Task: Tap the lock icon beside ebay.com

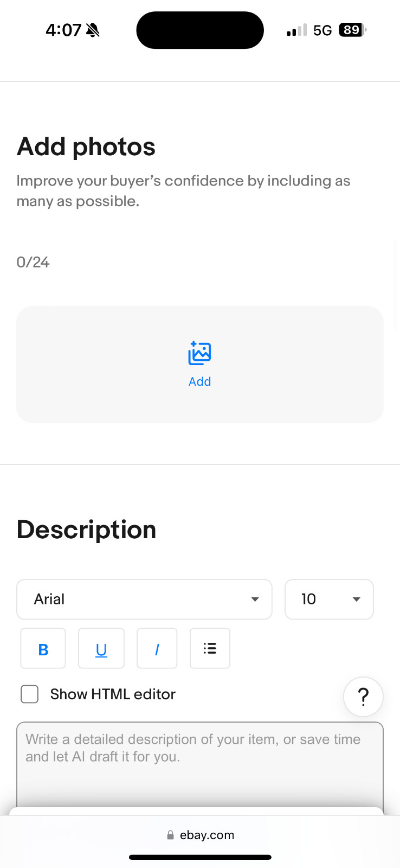Action: click(x=170, y=835)
